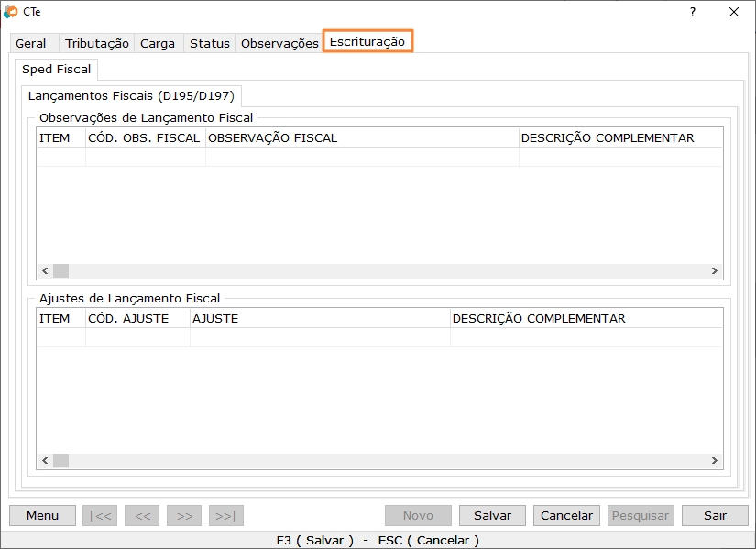
Task: Open the Geral tab
Action: tap(31, 43)
